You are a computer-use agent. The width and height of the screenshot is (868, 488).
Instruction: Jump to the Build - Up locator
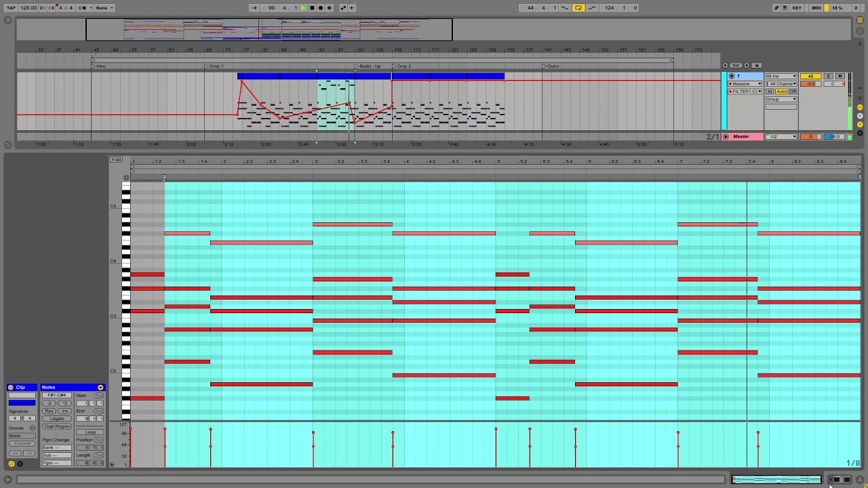pyautogui.click(x=368, y=66)
